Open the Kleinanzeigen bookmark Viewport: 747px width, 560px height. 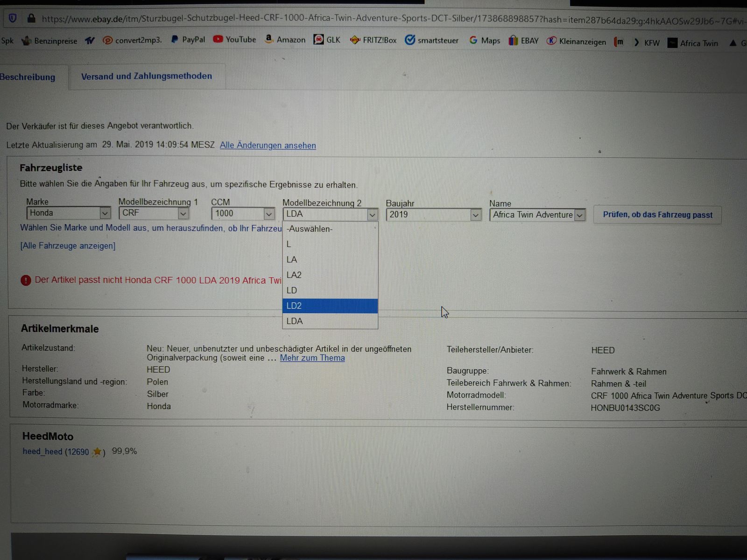(x=577, y=42)
